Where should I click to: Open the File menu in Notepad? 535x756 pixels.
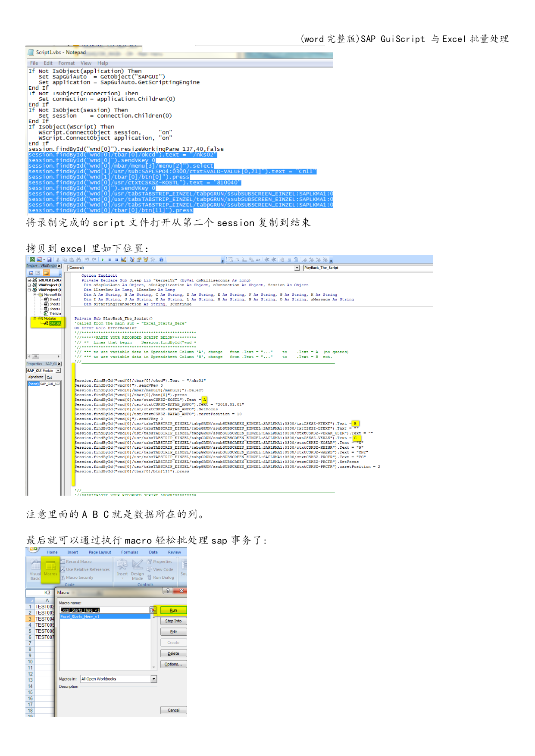click(x=34, y=63)
